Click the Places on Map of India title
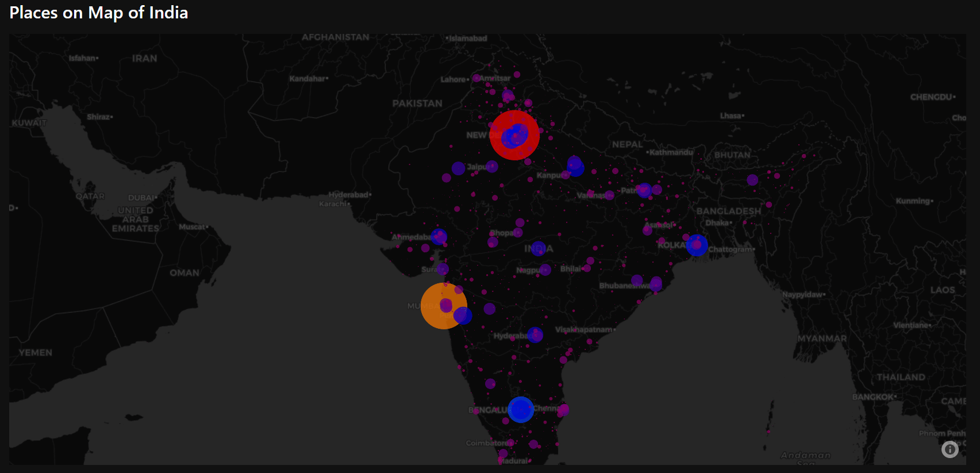980x473 pixels. pyautogui.click(x=99, y=13)
